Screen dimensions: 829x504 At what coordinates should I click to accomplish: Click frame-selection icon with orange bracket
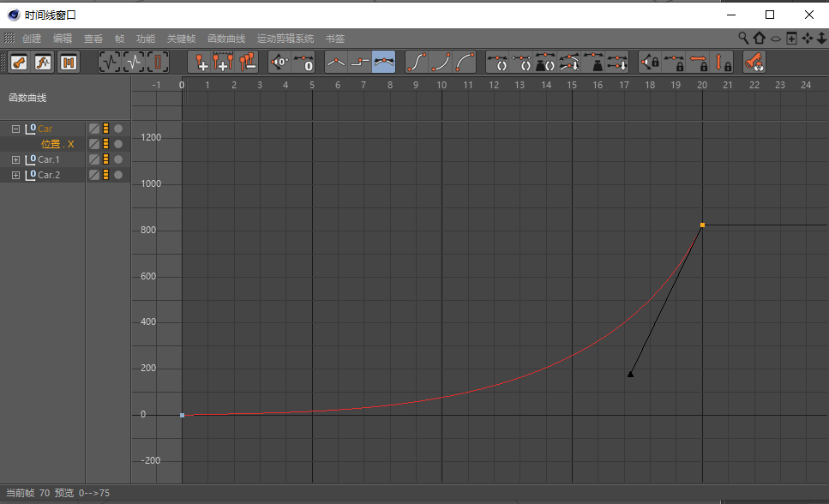point(158,63)
